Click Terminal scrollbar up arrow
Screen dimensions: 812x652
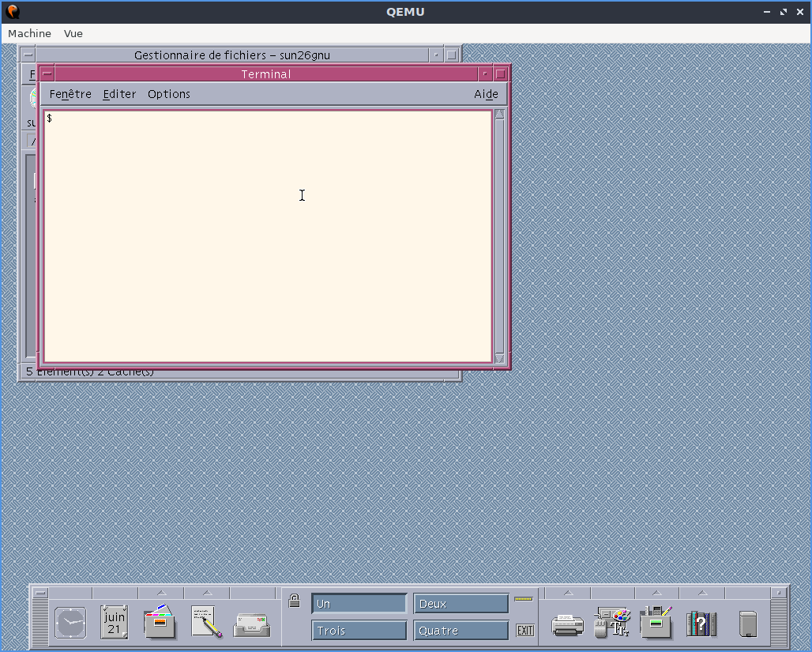coord(499,115)
